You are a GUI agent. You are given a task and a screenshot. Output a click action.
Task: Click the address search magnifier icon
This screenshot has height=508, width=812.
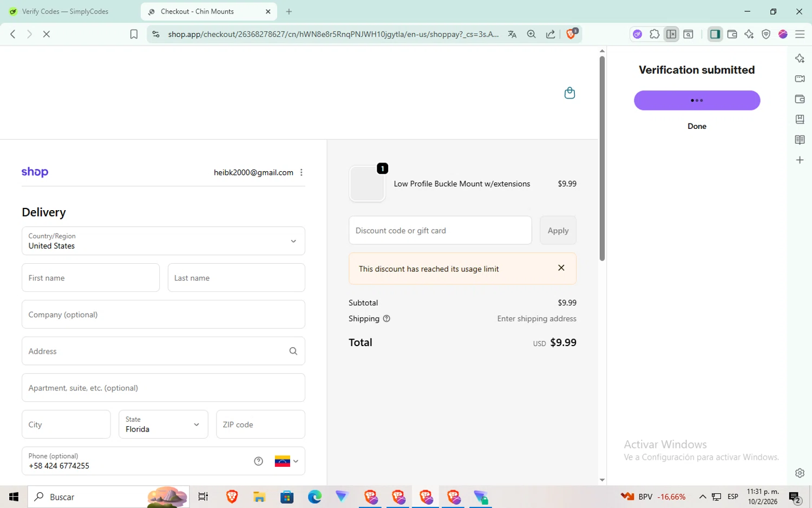tap(293, 351)
